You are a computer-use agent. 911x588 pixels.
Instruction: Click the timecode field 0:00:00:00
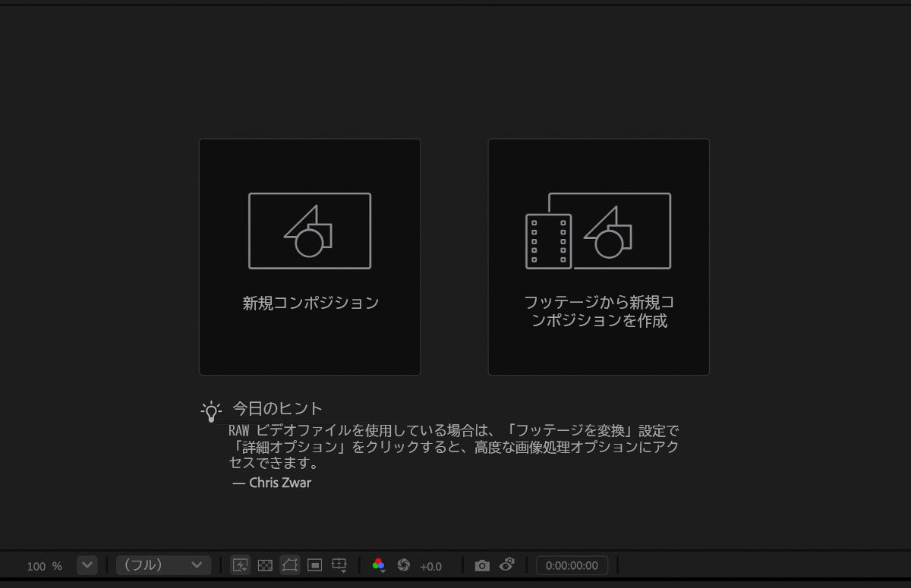click(572, 564)
